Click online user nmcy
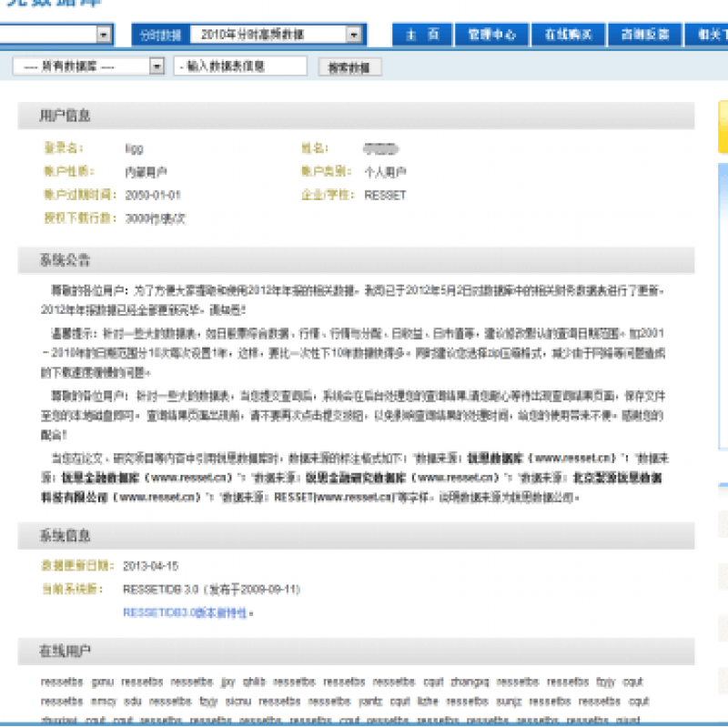The image size is (728, 728). [104, 702]
